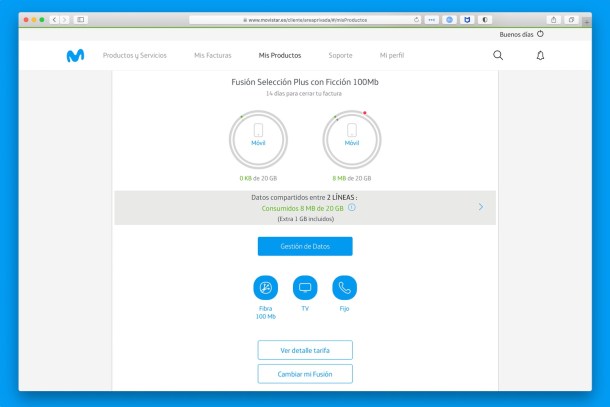Open the Soporte menu

point(340,55)
